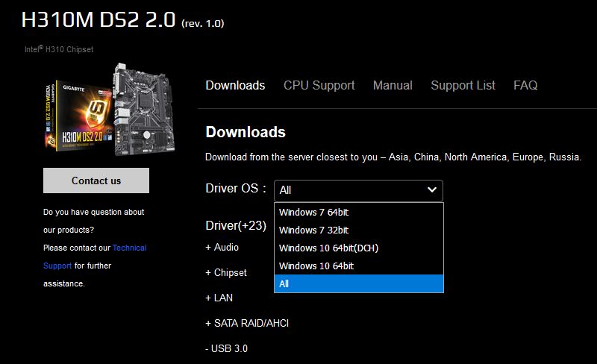Switch to the CPU Support tab

(x=319, y=85)
